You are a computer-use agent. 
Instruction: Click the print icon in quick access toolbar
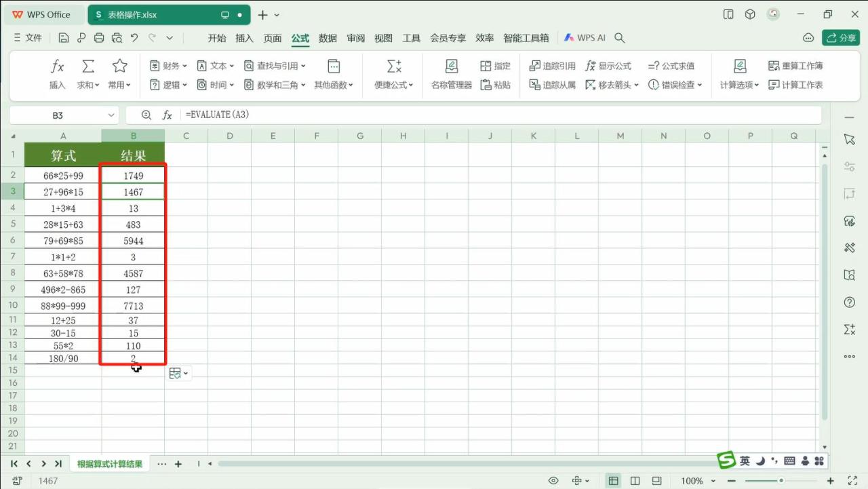pyautogui.click(x=99, y=38)
